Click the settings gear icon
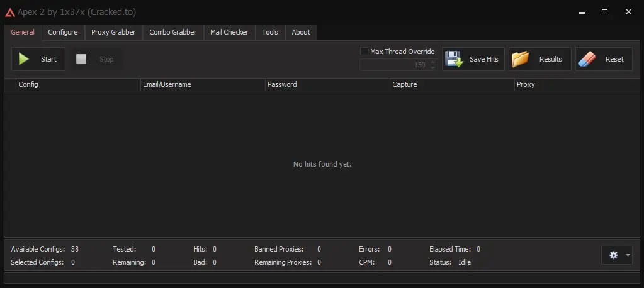Viewport: 644px width, 288px height. [x=614, y=255]
